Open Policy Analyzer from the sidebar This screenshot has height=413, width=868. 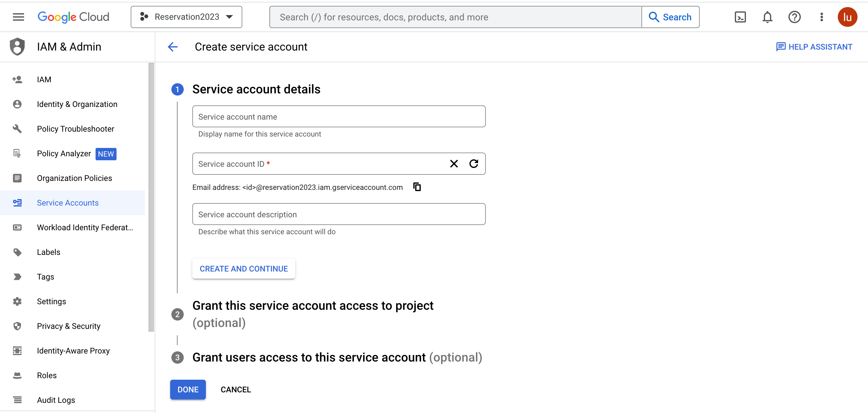pyautogui.click(x=64, y=153)
